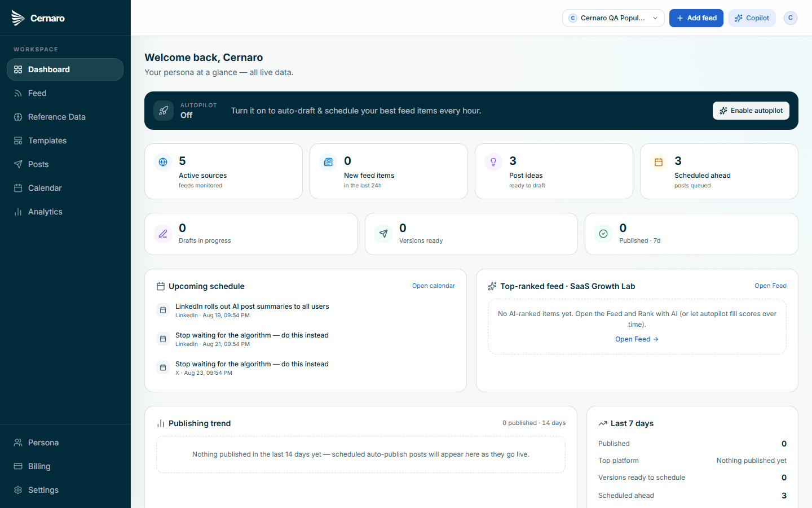The width and height of the screenshot is (812, 508).
Task: Open Analytics from the sidebar
Action: [65, 212]
